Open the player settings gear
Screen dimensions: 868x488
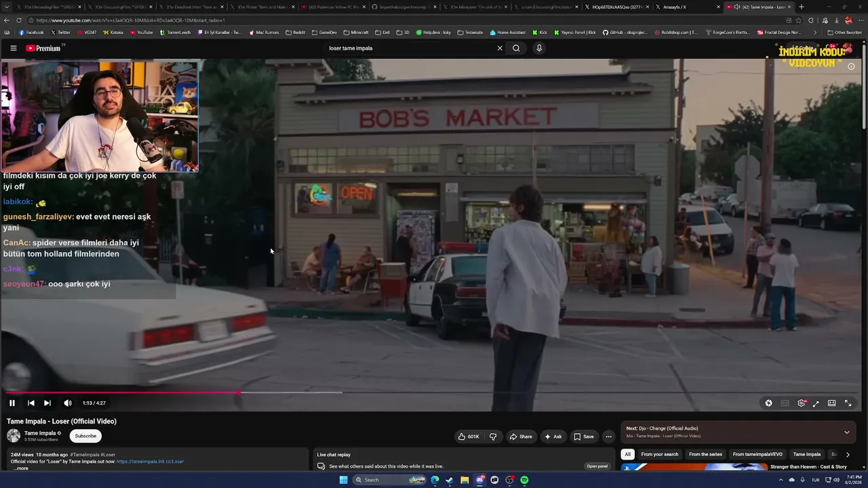click(802, 403)
